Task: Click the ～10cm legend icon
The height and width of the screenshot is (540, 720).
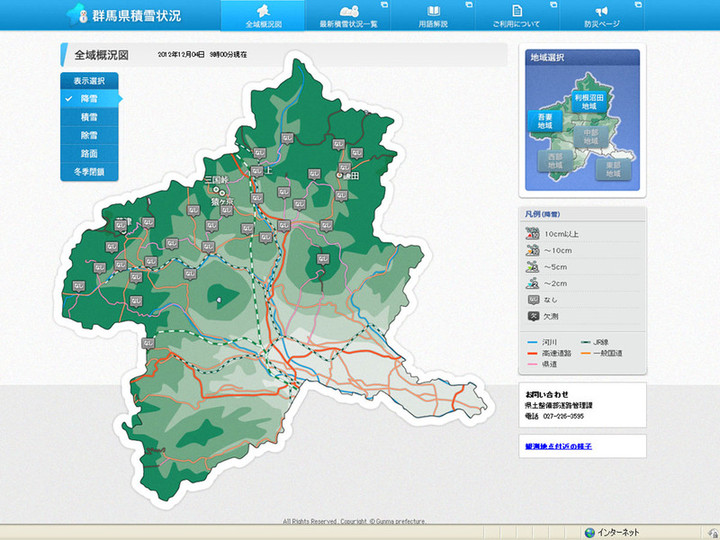Action: pos(532,250)
